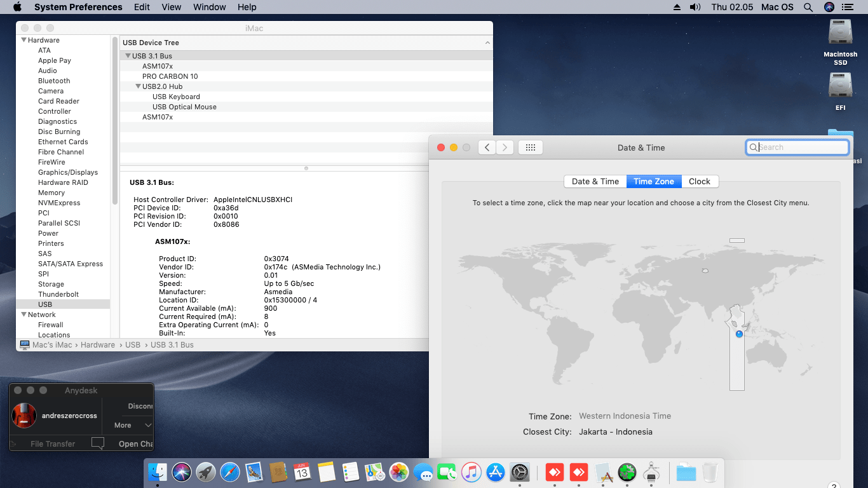This screenshot has height=488, width=868.
Task: Collapse the USB 3.1 Bus tree
Action: point(128,56)
